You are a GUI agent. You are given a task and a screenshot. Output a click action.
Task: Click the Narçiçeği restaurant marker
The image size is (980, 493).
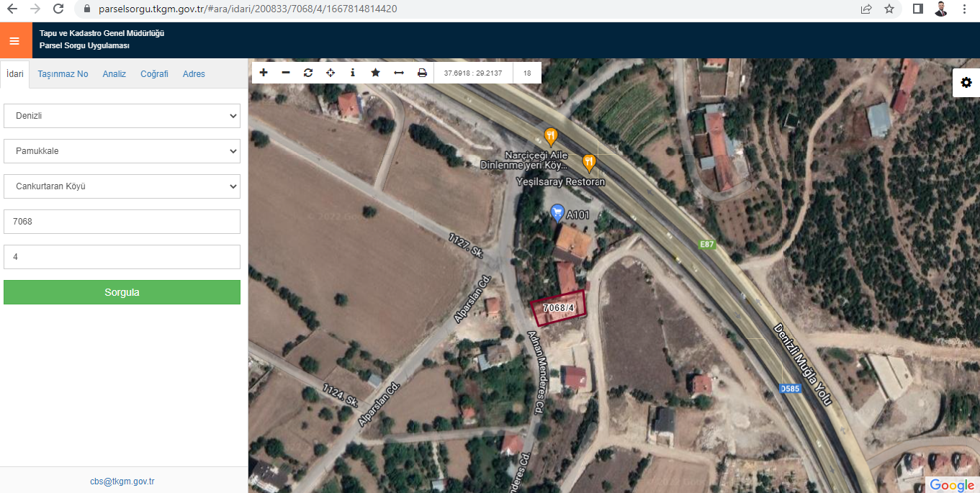pyautogui.click(x=551, y=135)
